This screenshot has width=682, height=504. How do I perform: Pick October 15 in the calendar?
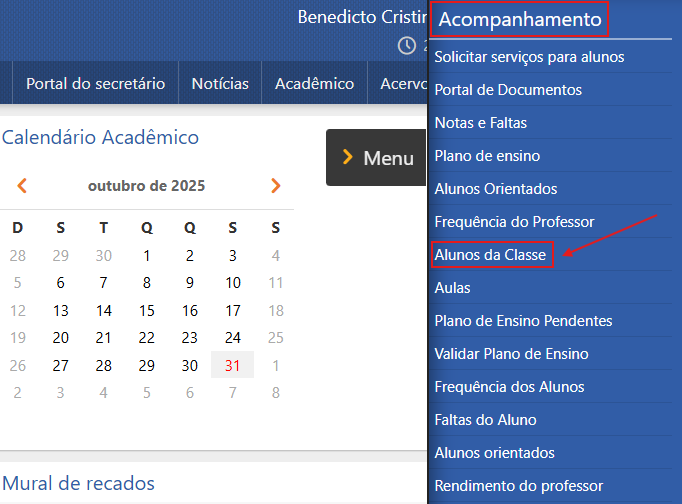147,310
